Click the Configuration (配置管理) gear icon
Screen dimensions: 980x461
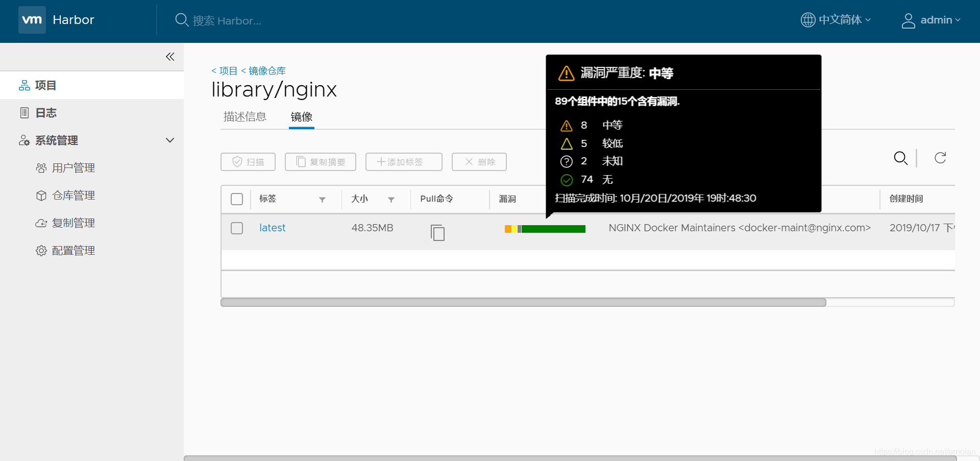point(41,251)
